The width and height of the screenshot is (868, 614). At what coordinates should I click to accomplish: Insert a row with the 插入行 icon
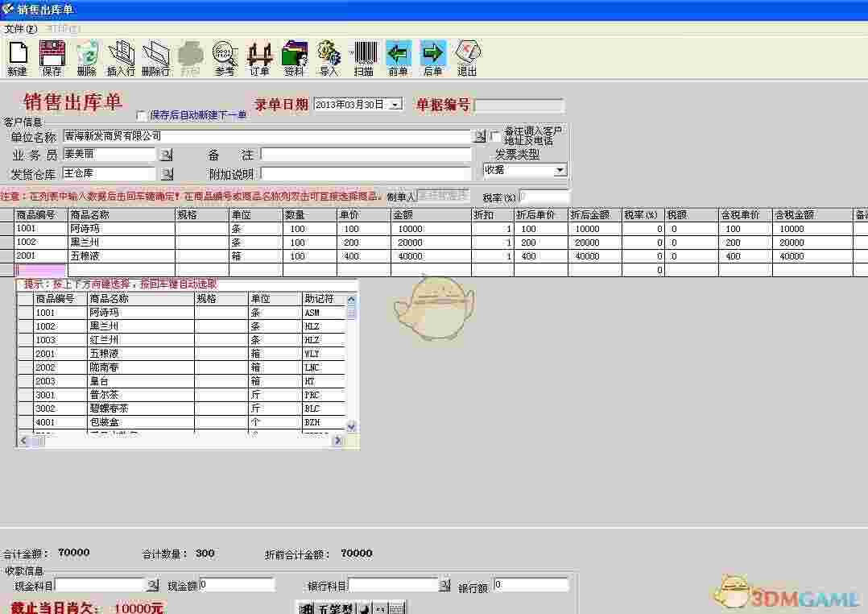(121, 56)
